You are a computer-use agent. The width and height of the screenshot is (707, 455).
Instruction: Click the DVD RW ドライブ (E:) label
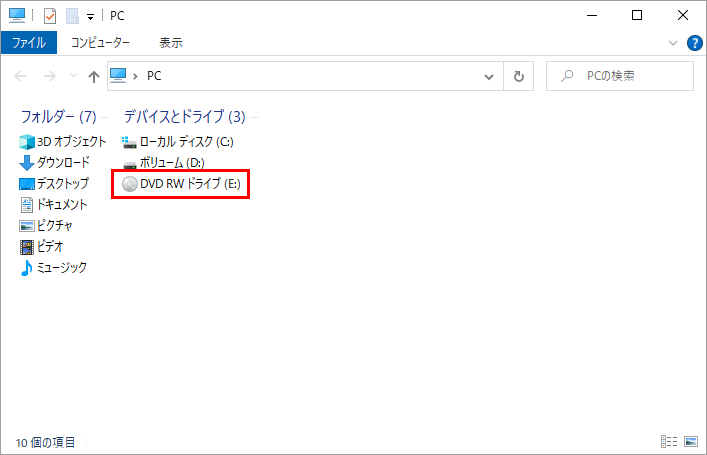190,184
